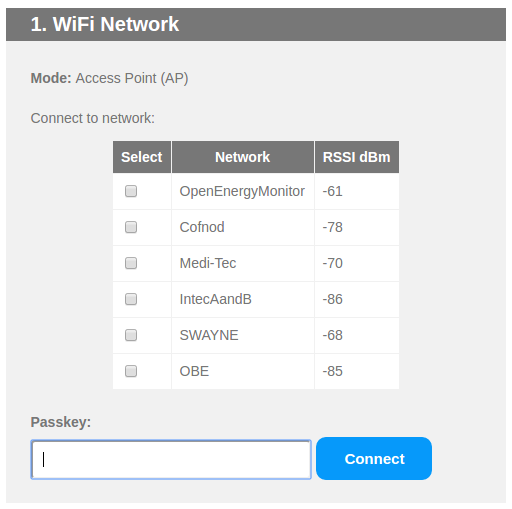512x509 pixels.
Task: Click the IntecAandB network name
Action: [215, 299]
